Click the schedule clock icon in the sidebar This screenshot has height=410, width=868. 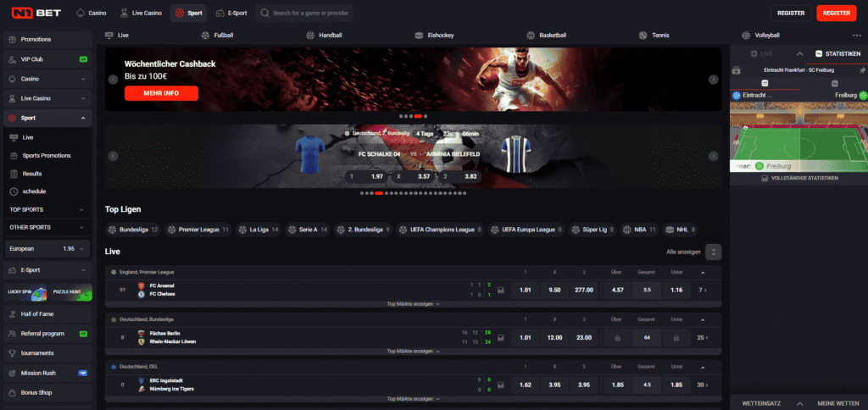click(14, 191)
